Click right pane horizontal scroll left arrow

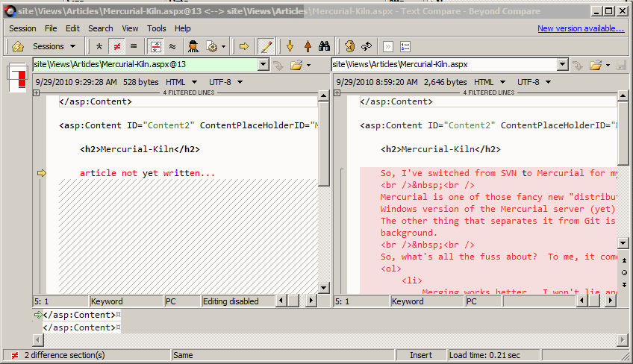coord(581,301)
